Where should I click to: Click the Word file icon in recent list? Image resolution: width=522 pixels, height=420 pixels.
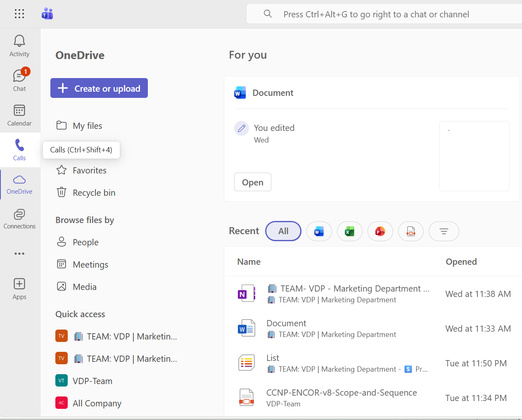click(247, 328)
